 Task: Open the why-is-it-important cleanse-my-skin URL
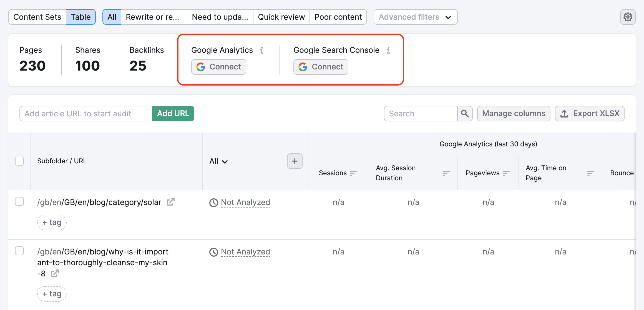pos(103,262)
